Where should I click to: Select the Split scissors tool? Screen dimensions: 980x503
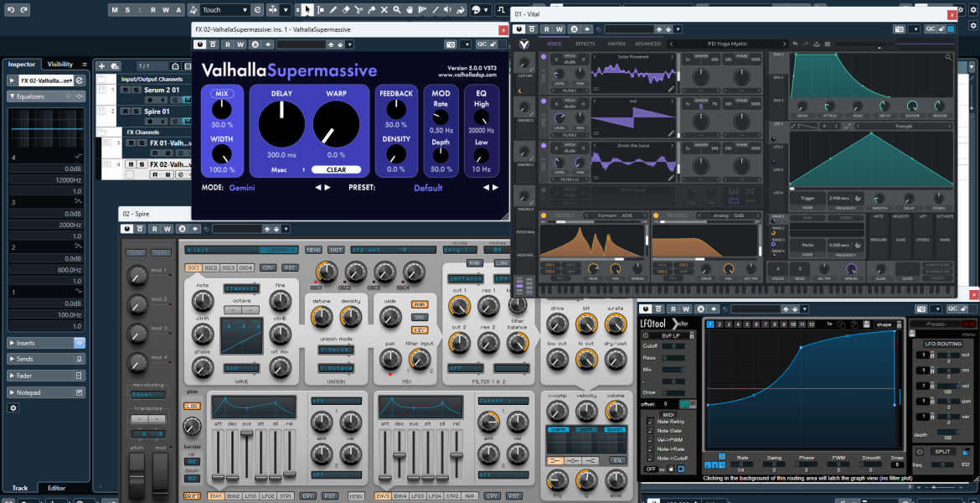358,10
